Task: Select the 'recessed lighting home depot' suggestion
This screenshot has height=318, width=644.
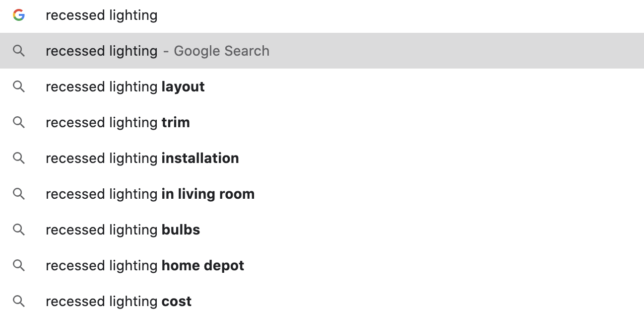Action: coord(144,265)
